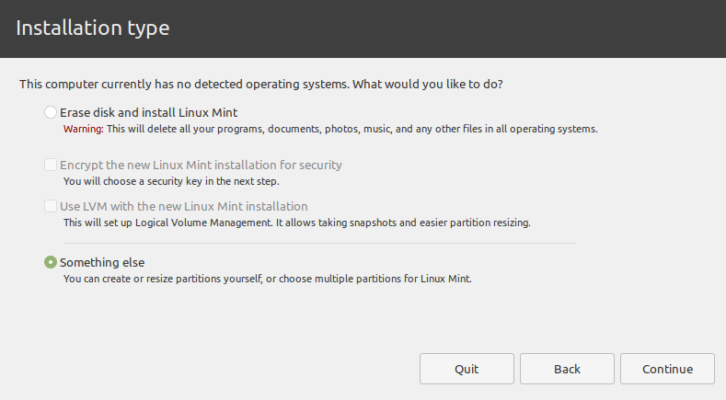Click the create or resize partitions description
Screen dimensions: 726x400
click(x=266, y=279)
